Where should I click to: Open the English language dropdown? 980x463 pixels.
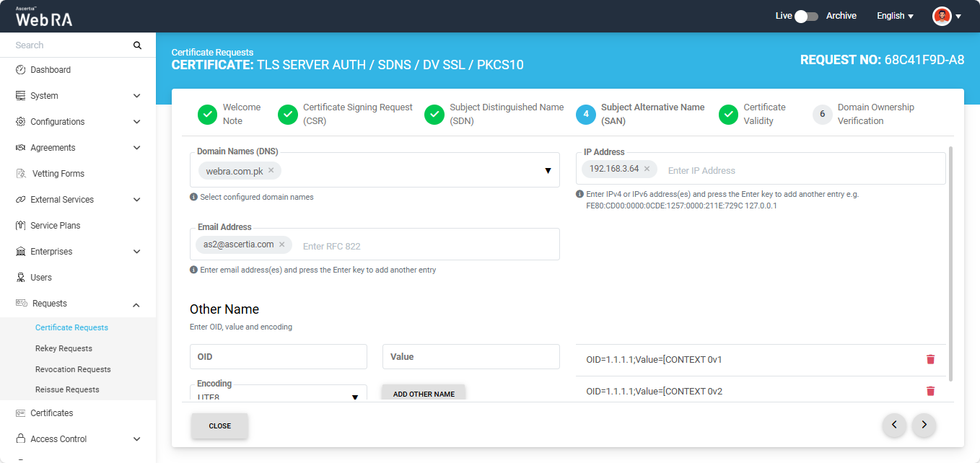pyautogui.click(x=895, y=16)
